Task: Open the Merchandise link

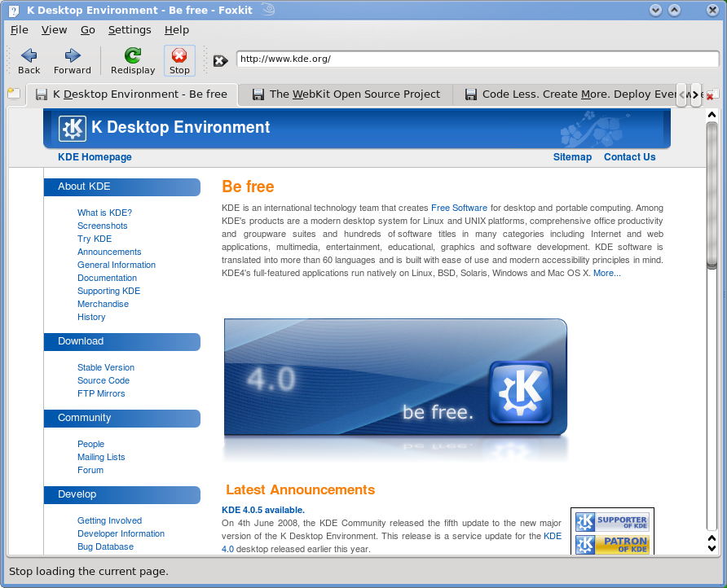Action: pos(103,304)
